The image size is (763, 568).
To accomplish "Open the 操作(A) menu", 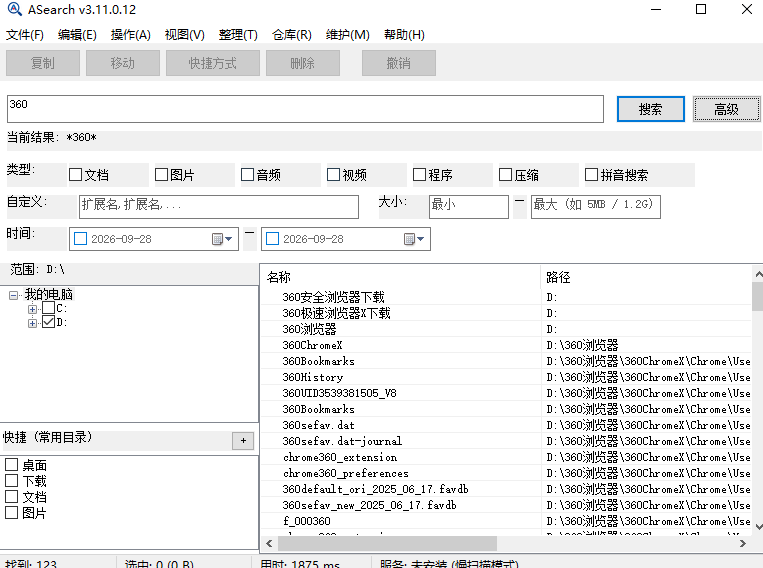I will 130,35.
